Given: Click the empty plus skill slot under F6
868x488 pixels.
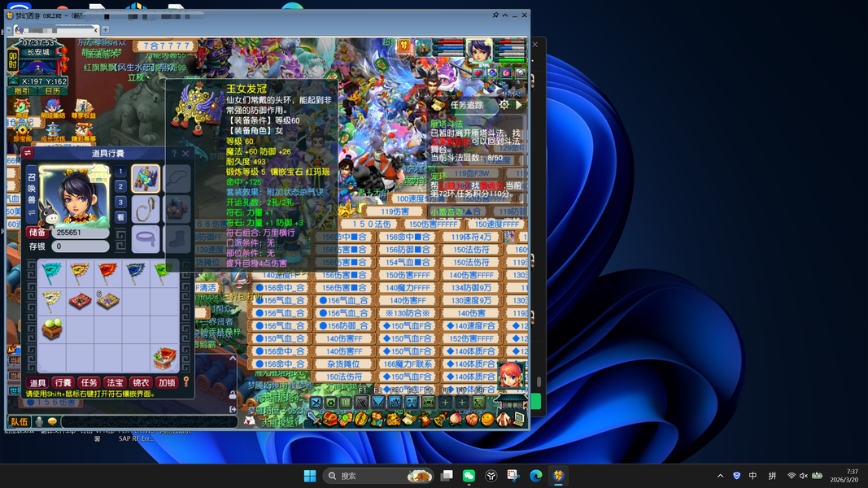Looking at the screenshot, I should (445, 403).
